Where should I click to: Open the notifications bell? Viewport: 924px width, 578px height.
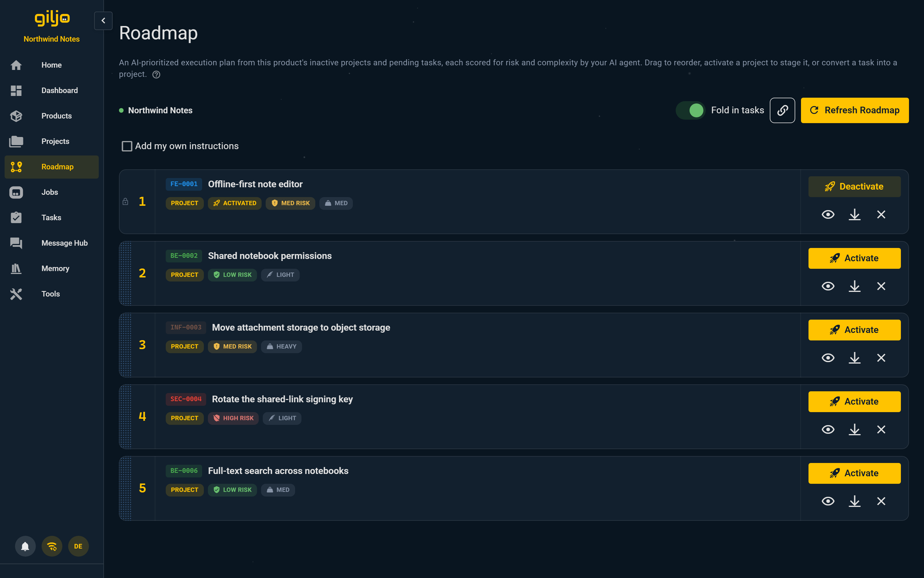(x=25, y=546)
